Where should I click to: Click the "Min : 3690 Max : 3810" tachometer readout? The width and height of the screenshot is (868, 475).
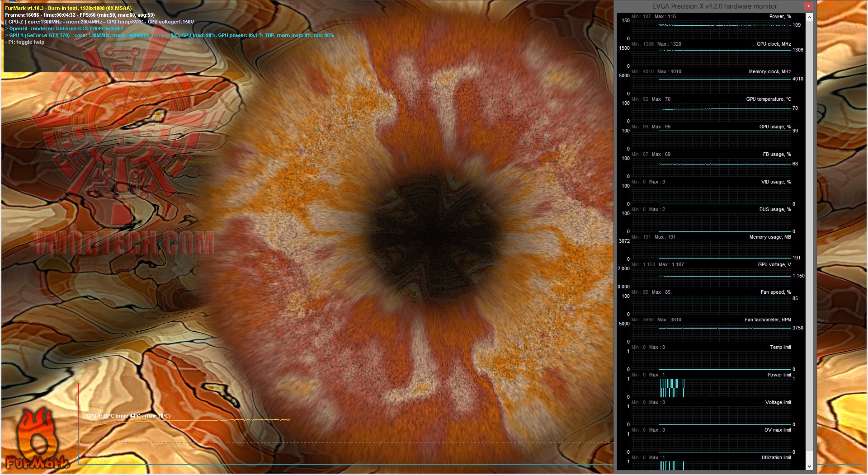pyautogui.click(x=656, y=320)
